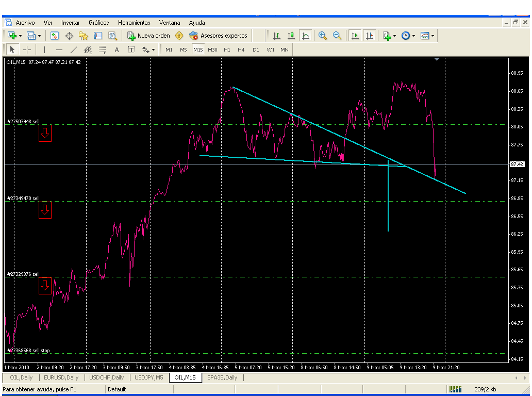Select the M15 timeframe button
Screen dimensions: 532x396
tap(198, 50)
